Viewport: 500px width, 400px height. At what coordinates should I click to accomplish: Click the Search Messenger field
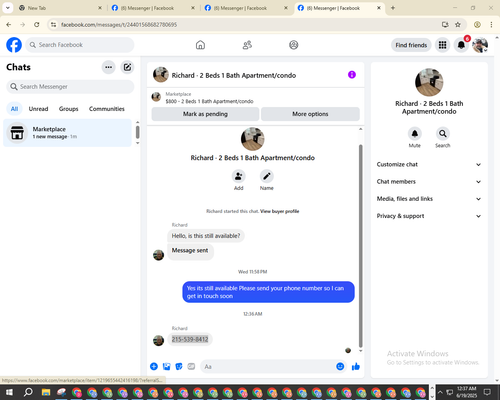[70, 87]
